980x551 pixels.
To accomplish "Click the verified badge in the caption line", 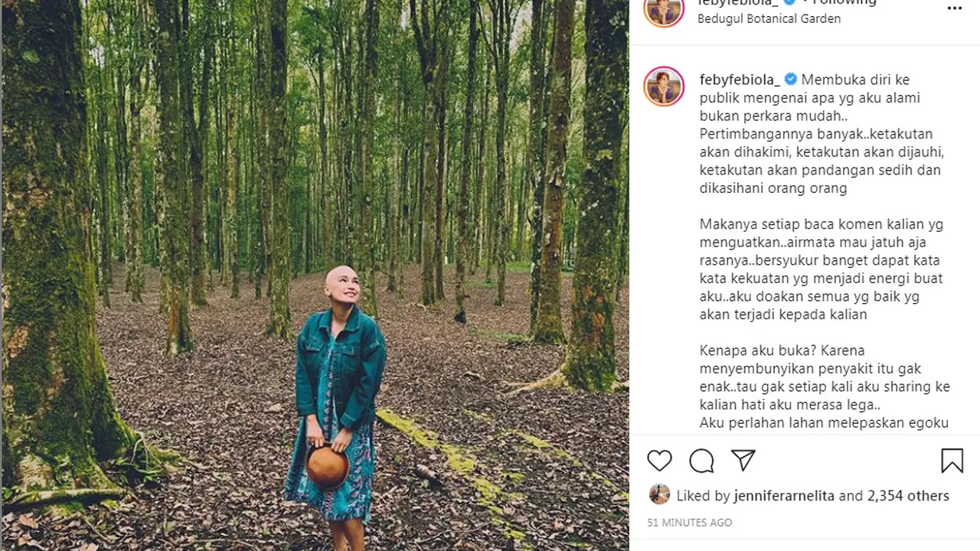I will click(x=790, y=79).
